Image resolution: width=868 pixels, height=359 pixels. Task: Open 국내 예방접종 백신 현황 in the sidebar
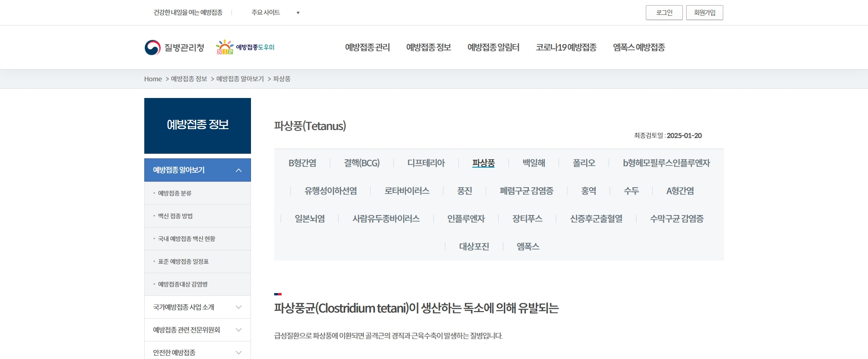186,239
